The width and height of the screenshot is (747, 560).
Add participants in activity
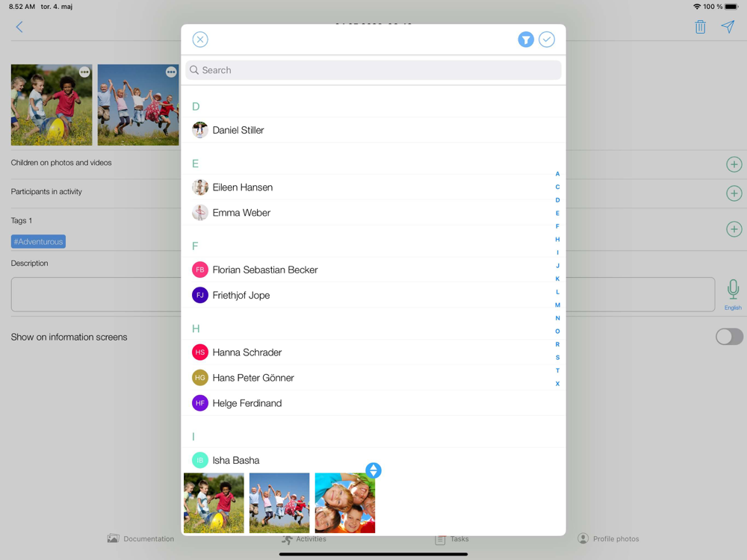[734, 193]
